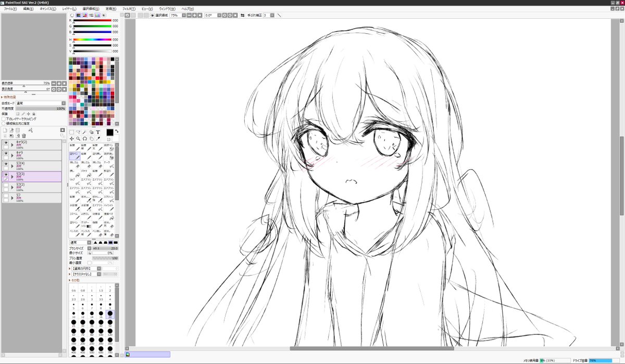The height and width of the screenshot is (364, 625).
Task: Select the hand pan tool
Action: click(x=91, y=139)
